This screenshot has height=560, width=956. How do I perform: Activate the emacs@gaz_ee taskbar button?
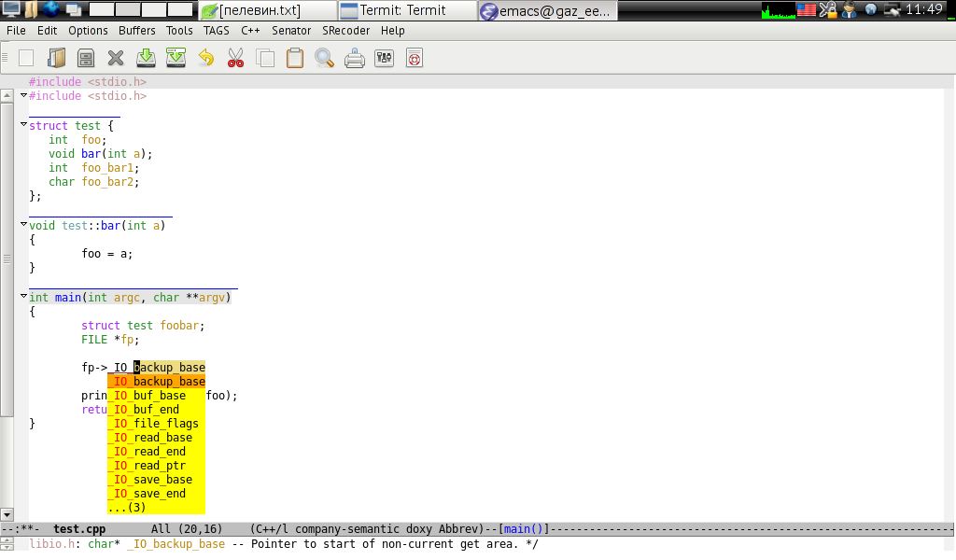(x=547, y=10)
